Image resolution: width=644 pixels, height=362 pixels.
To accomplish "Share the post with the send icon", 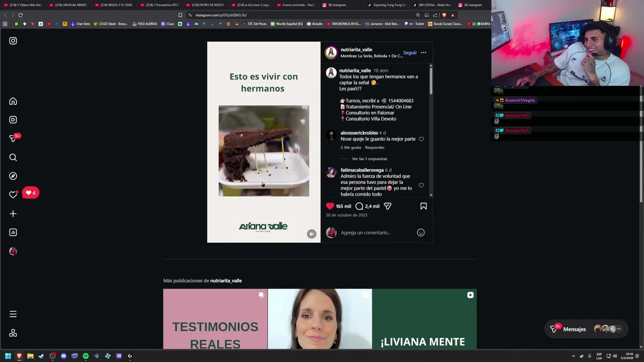I will [x=387, y=206].
